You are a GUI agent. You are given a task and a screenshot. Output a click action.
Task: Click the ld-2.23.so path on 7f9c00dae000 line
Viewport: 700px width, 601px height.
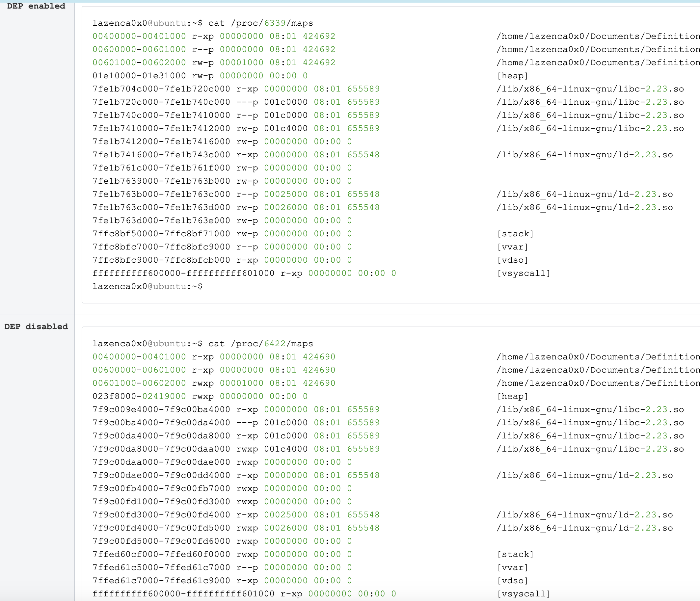coord(584,475)
